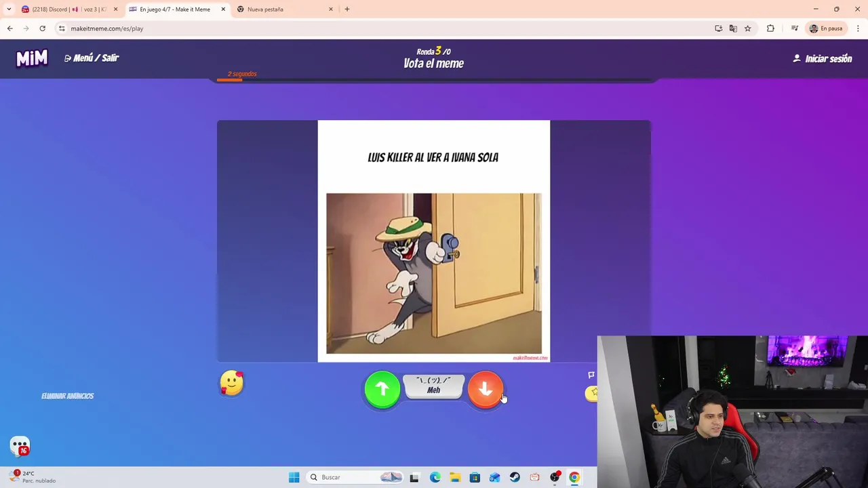Click the address bar URL
The width and height of the screenshot is (868, 488).
click(x=107, y=28)
